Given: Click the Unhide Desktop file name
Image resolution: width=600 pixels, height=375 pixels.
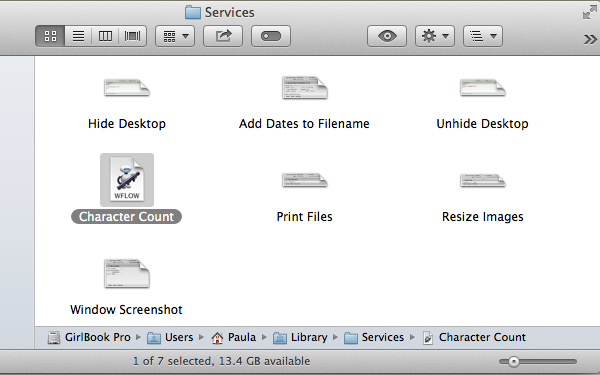Looking at the screenshot, I should 483,124.
